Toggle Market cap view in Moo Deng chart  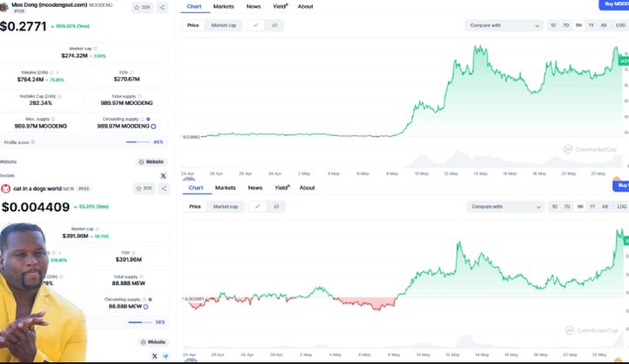[x=224, y=25]
